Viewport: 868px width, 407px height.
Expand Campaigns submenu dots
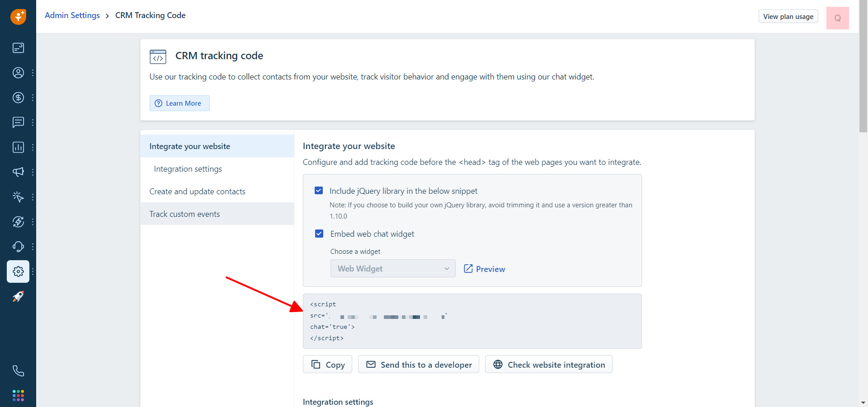33,172
